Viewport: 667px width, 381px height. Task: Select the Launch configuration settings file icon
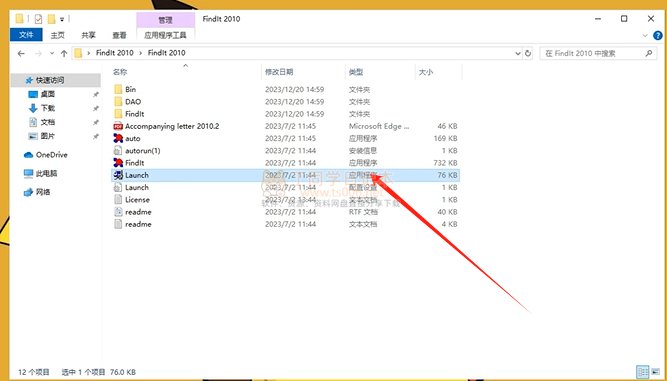(118, 188)
